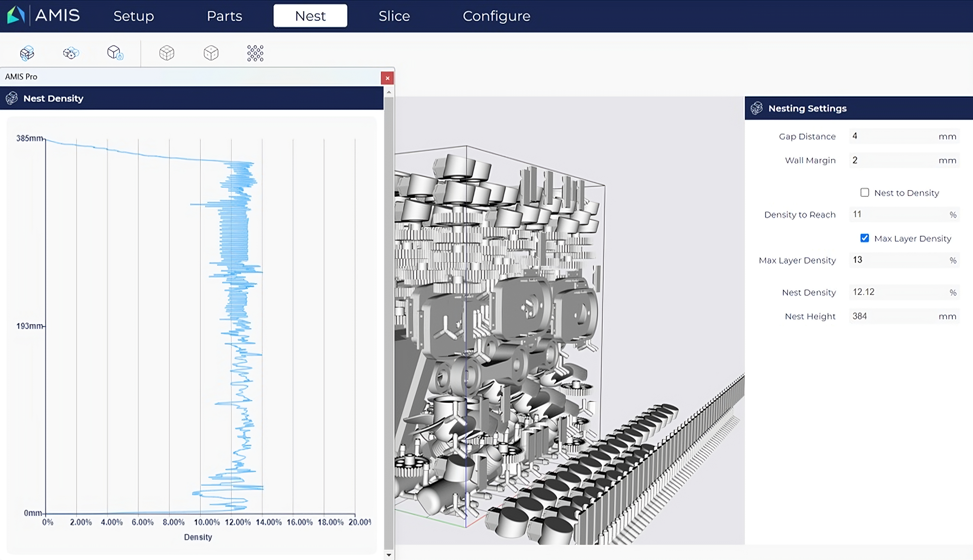Screen dimensions: 973x560
Task: Click the dice-like cube icon
Action: 211,53
